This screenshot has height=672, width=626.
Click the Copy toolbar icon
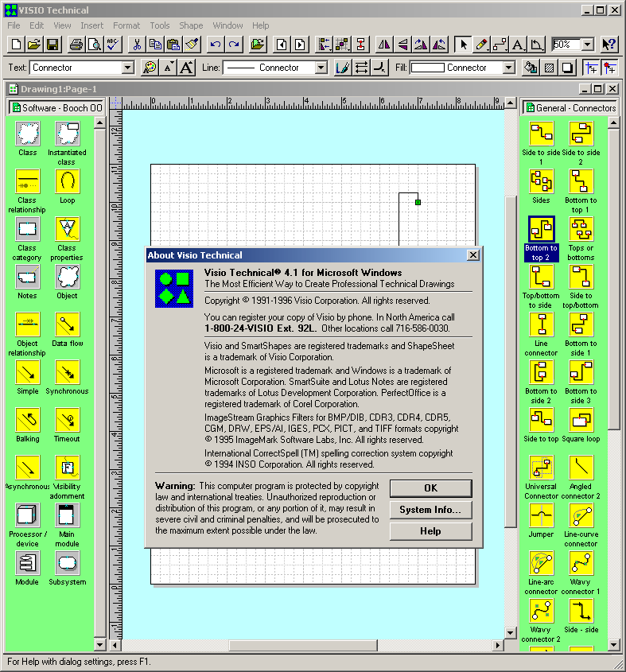pos(155,45)
